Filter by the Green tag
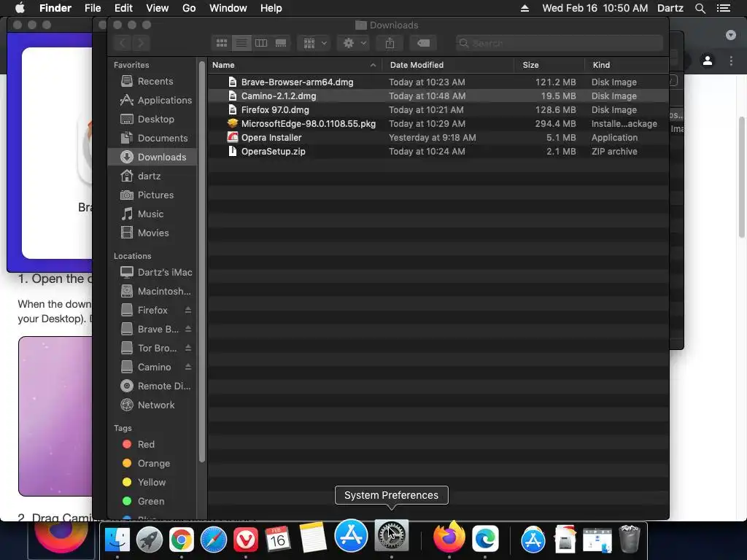The width and height of the screenshot is (747, 560). [x=152, y=502]
